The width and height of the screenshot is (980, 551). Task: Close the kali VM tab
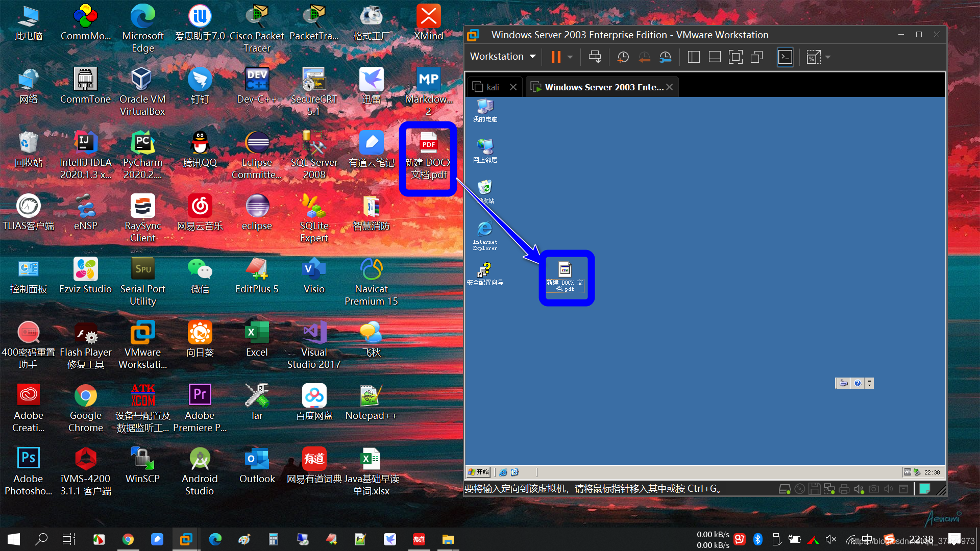coord(513,87)
